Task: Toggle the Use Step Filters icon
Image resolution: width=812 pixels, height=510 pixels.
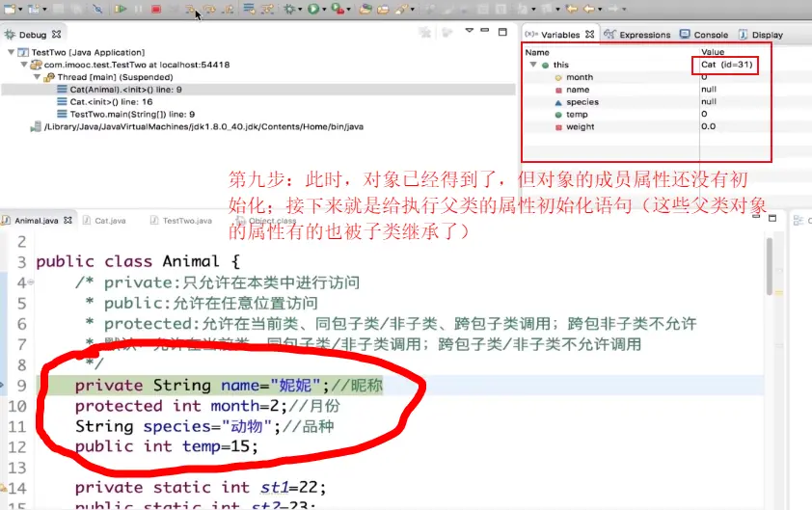Action: (x=267, y=9)
